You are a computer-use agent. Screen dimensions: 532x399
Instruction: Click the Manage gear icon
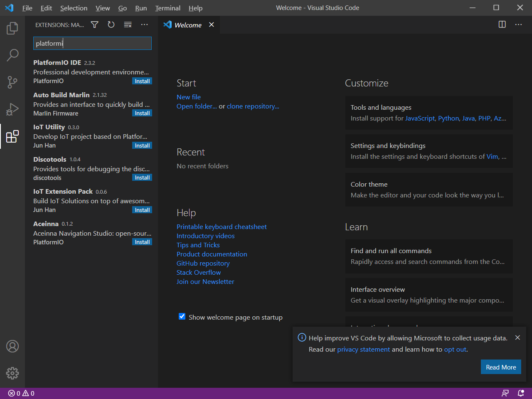tap(12, 373)
